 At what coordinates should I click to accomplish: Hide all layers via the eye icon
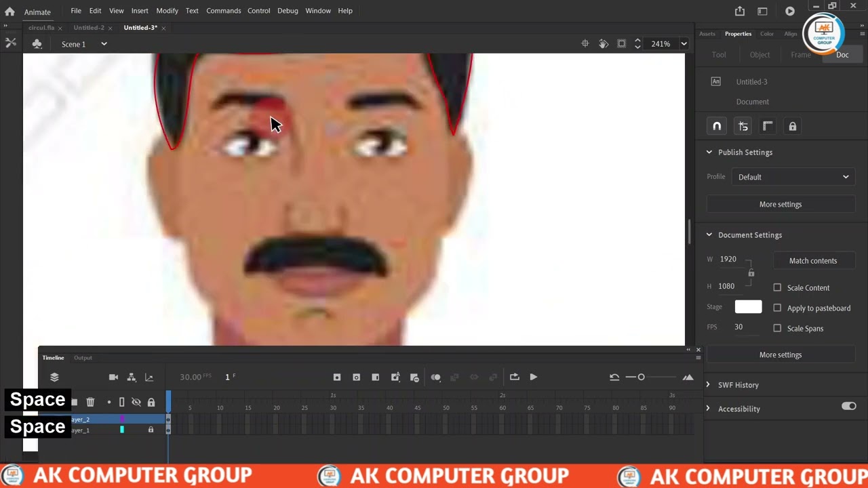(136, 402)
